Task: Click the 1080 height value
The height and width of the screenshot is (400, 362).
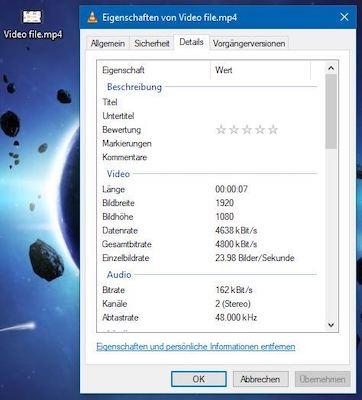Action: [225, 217]
